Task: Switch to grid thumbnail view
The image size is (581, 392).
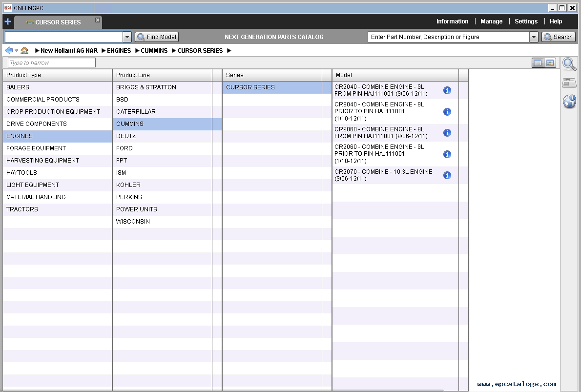Action: point(550,63)
